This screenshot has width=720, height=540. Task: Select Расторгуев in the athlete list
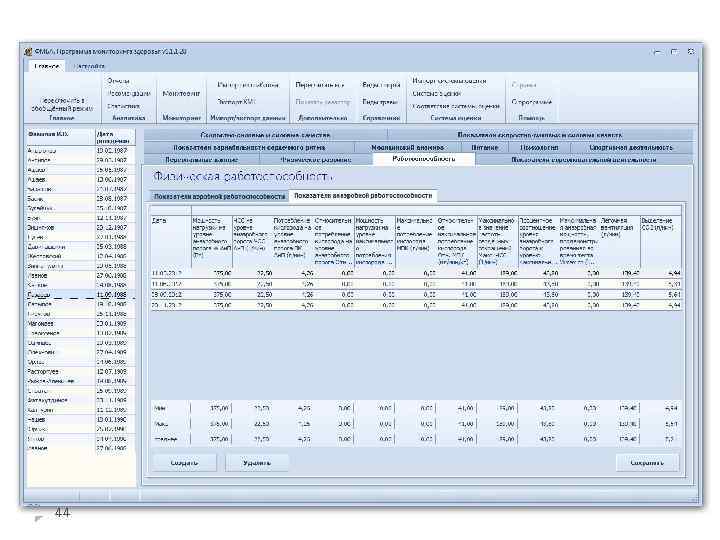click(x=80, y=371)
